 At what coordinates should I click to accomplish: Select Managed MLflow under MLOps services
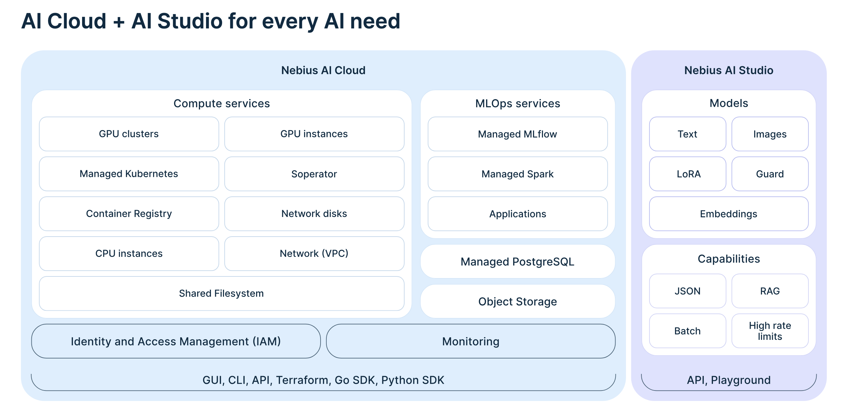pyautogui.click(x=517, y=134)
